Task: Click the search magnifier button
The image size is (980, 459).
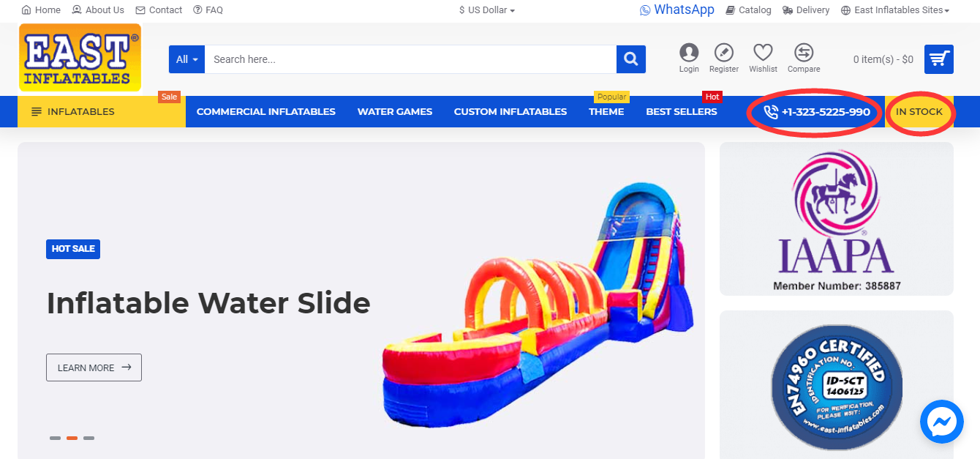Action: tap(631, 59)
